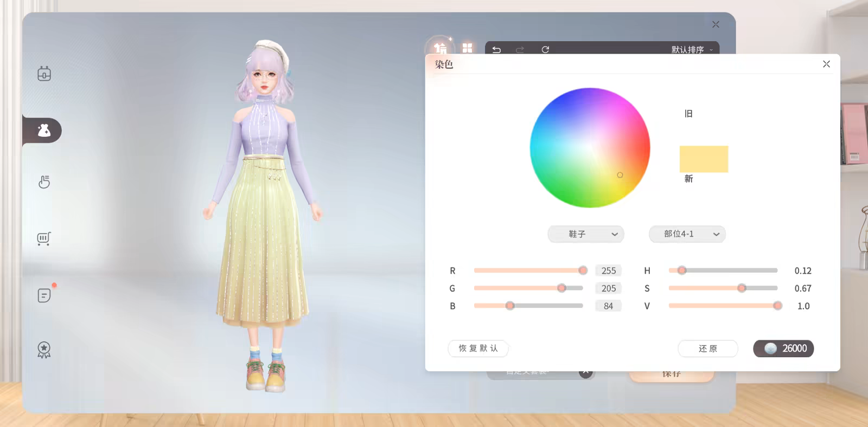
Task: Click the S saturation slider handle
Action: pos(742,288)
